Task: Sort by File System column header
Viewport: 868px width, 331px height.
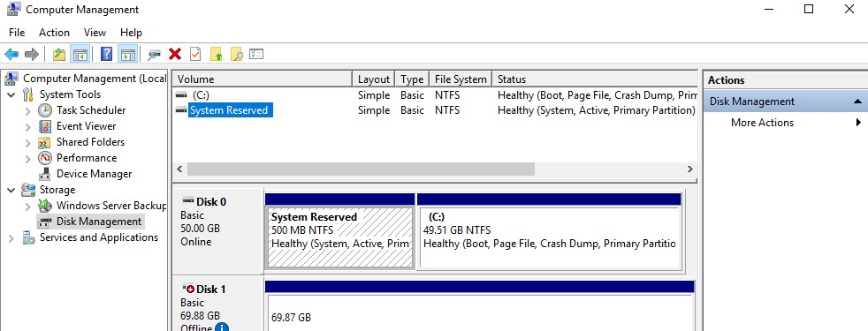Action: [461, 79]
